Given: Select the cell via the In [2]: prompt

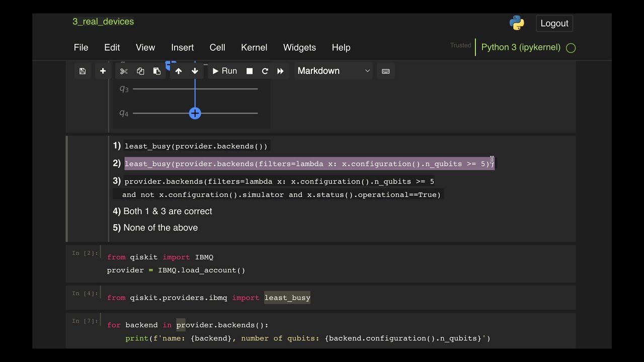Looking at the screenshot, I should pos(85,253).
